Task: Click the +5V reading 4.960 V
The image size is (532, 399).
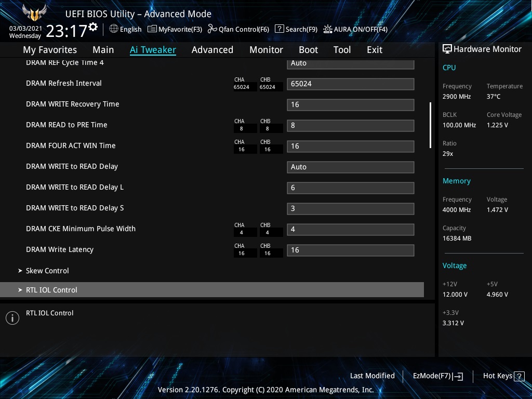Action: (497, 295)
